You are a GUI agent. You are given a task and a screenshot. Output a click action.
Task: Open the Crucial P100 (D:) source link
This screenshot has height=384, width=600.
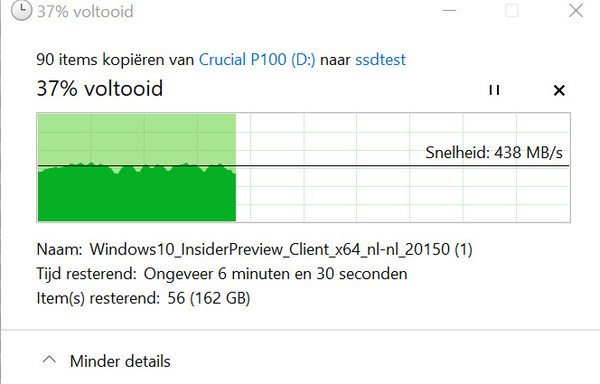click(x=257, y=60)
